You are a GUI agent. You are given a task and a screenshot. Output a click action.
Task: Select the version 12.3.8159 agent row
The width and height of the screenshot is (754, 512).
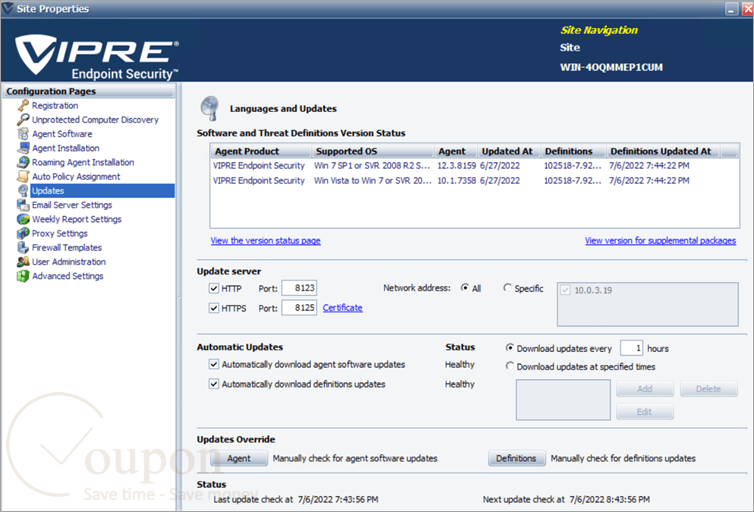tap(475, 165)
